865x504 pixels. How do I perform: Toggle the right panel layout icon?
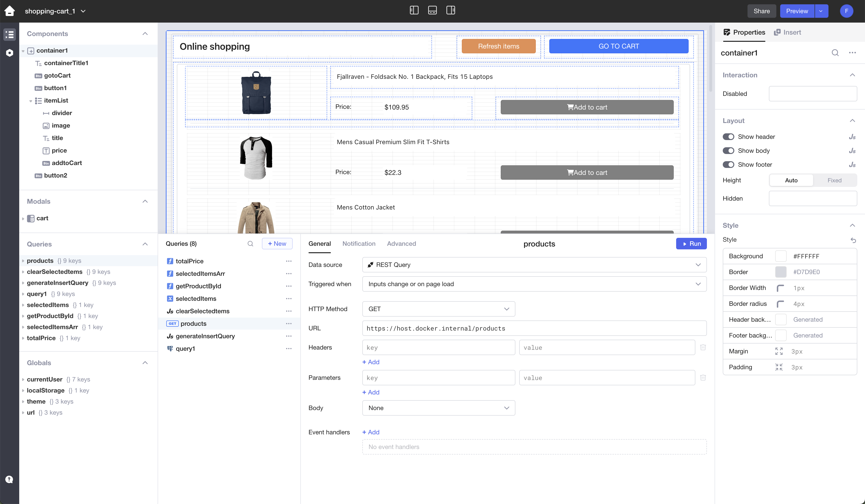pos(450,10)
